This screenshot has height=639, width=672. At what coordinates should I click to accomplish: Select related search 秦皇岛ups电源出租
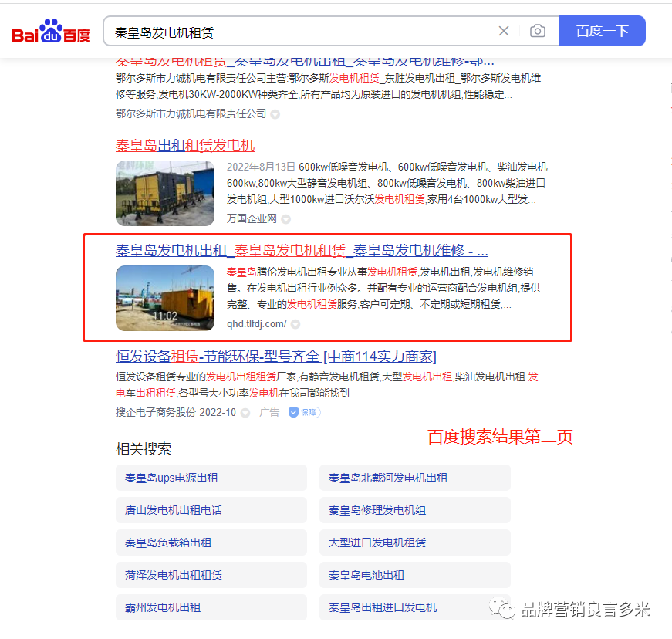pyautogui.click(x=211, y=478)
